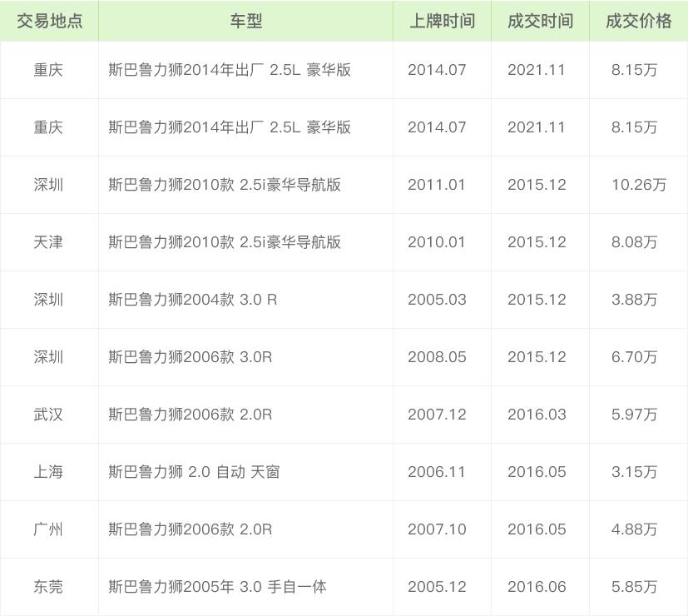Select 深圳 in the 6.70万 row
The image size is (688, 616).
pyautogui.click(x=48, y=357)
